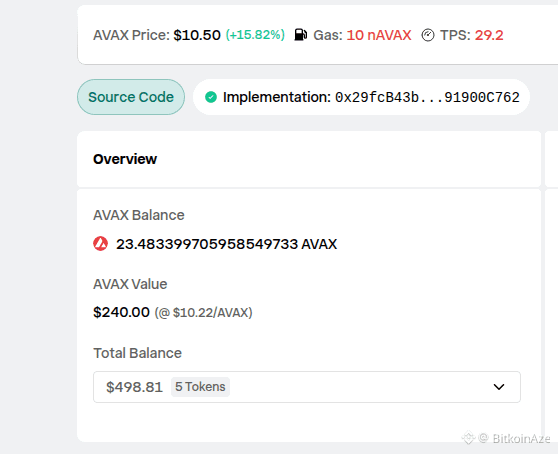Open implementation address 0x29fcB43b...91900C762
The image size is (558, 454).
tap(427, 97)
